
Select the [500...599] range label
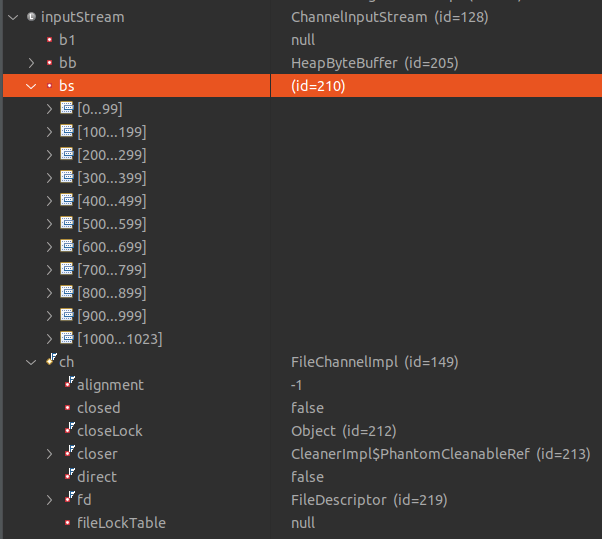[x=112, y=224]
